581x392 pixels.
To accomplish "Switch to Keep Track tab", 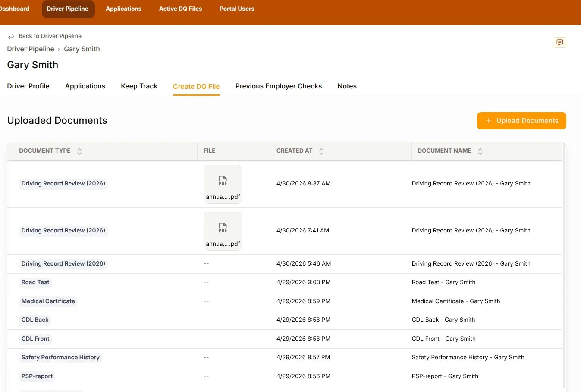I will (x=139, y=86).
